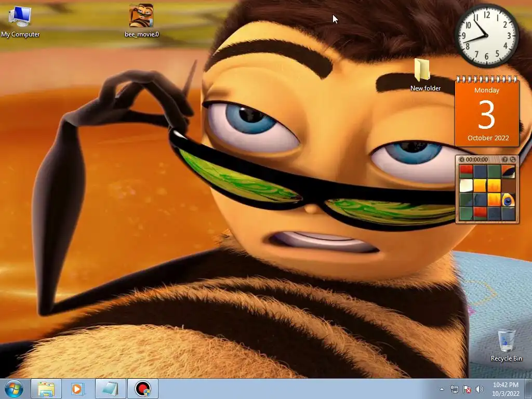
Task: Move the toucan eye puzzle tile
Action: coord(508,200)
